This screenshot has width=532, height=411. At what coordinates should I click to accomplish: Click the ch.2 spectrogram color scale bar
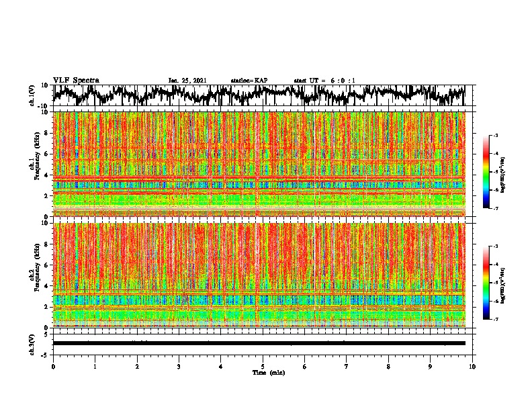click(x=486, y=283)
